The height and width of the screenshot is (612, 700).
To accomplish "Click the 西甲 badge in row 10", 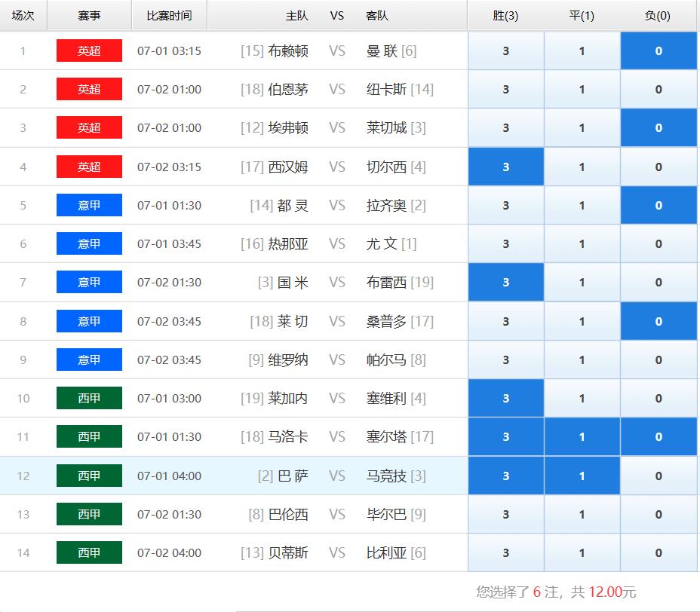I will pos(89,398).
